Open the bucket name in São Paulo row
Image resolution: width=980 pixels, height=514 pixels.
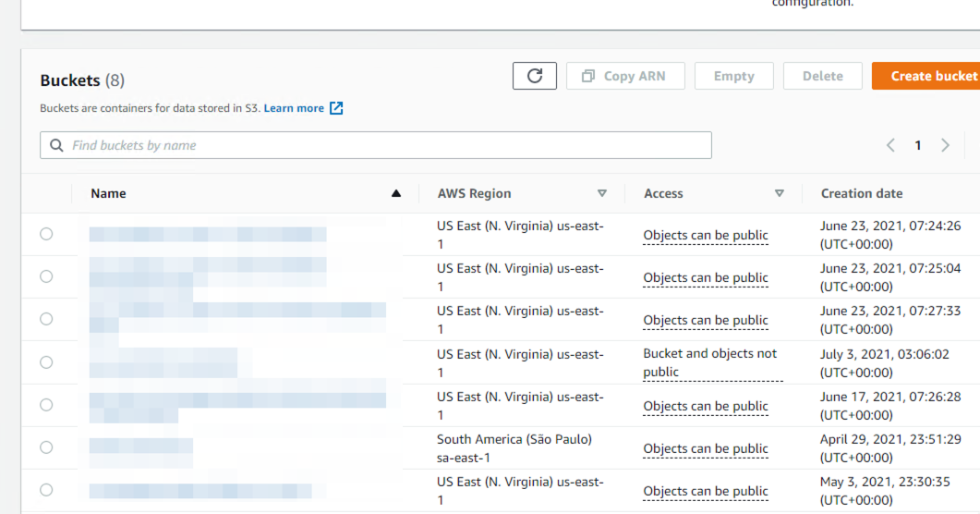coord(140,446)
